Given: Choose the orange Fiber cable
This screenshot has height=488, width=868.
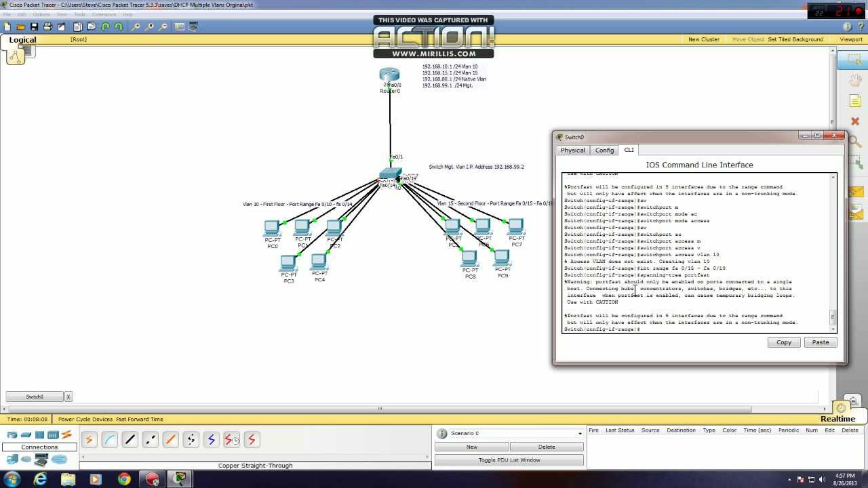Looking at the screenshot, I should pos(170,440).
